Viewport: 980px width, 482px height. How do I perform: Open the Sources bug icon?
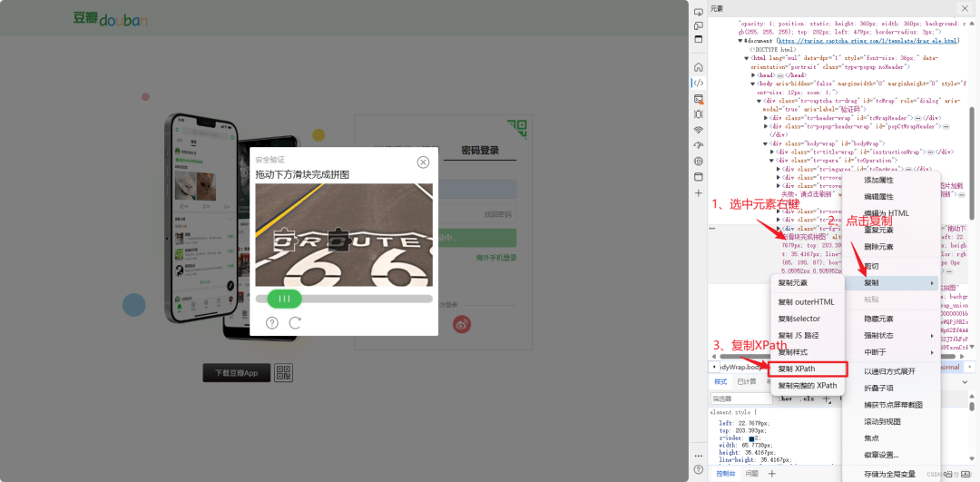698,113
